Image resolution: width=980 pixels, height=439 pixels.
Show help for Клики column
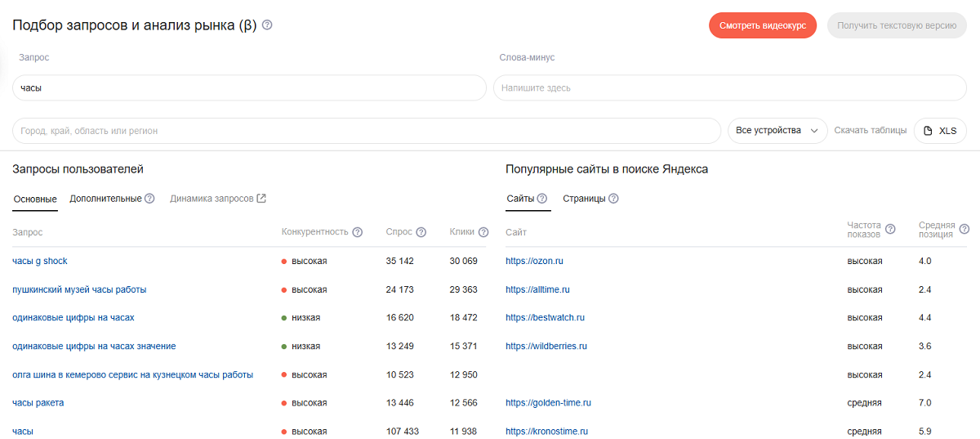pos(483,232)
